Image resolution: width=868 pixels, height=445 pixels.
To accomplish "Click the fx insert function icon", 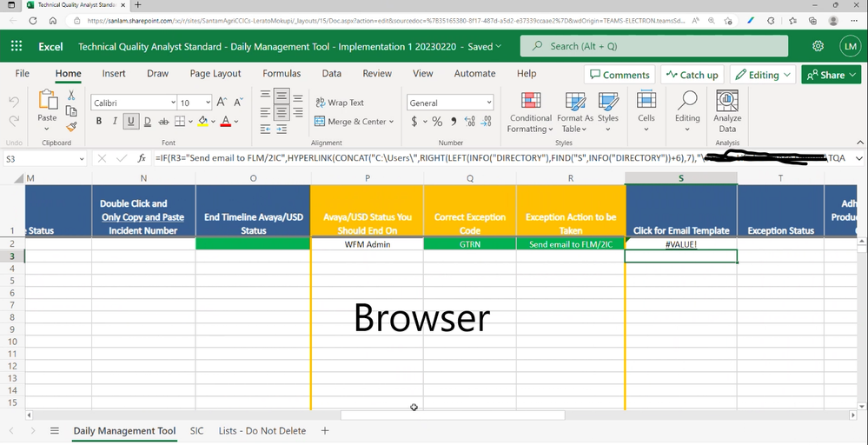I will [x=142, y=158].
